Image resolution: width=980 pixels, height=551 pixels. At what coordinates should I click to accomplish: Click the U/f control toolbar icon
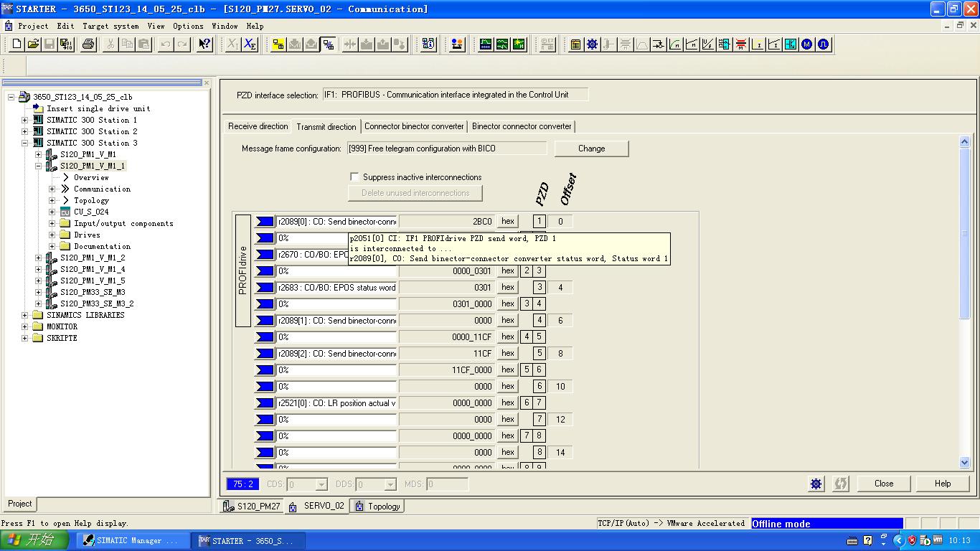(707, 44)
